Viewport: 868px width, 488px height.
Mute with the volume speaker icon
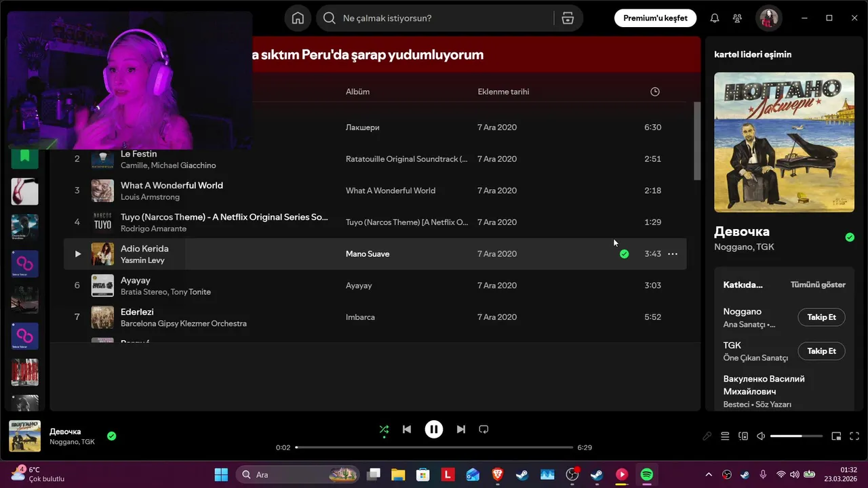click(761, 436)
